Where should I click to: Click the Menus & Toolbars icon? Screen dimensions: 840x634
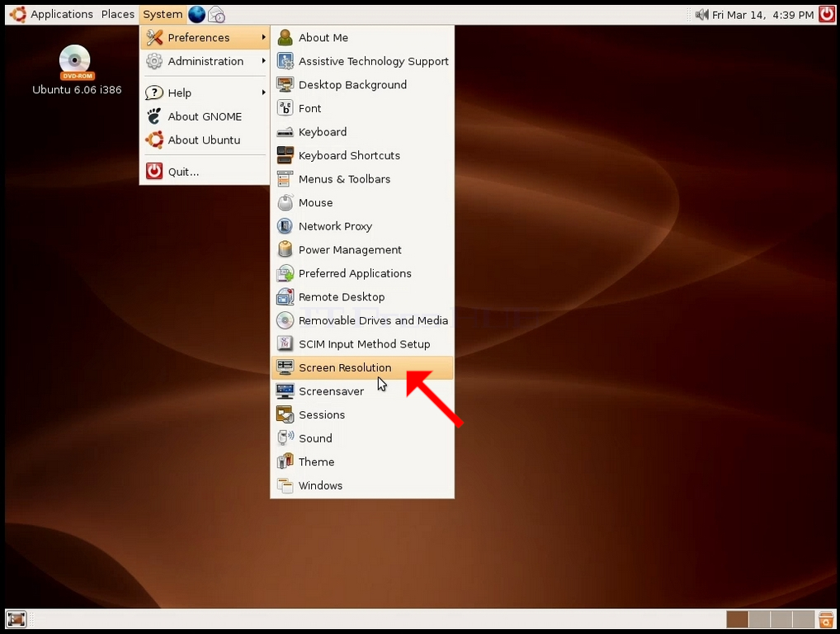click(x=285, y=179)
